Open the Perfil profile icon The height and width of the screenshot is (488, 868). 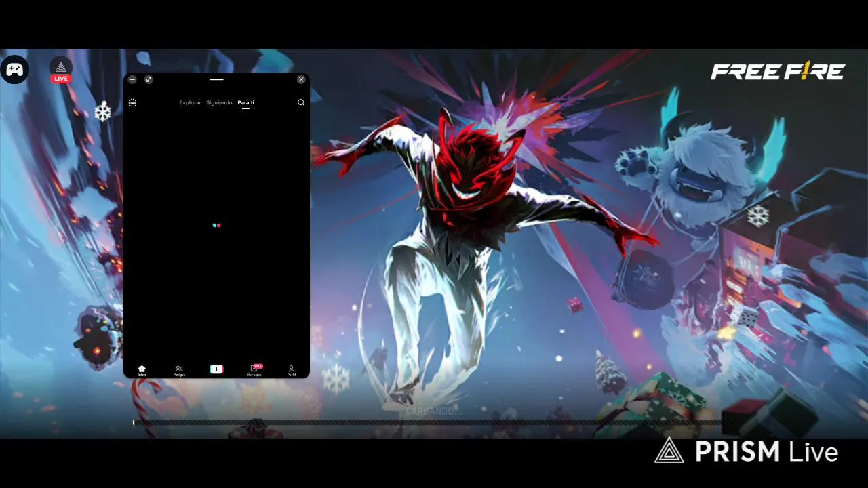coord(292,370)
